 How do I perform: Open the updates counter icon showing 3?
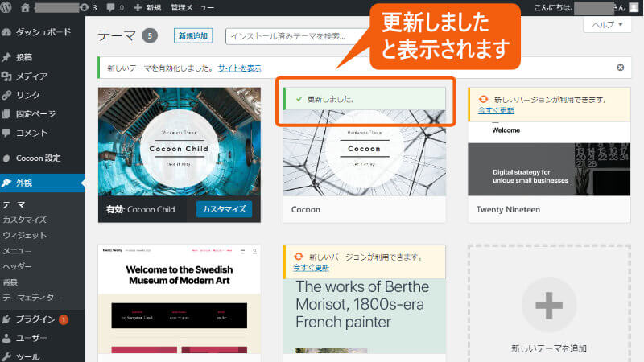(x=89, y=7)
